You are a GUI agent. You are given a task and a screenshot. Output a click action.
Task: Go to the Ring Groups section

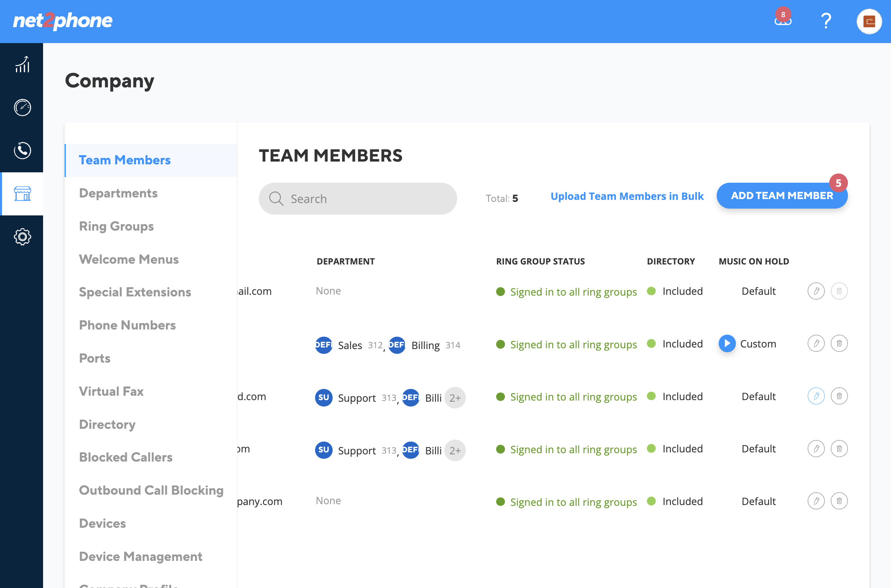[116, 226]
